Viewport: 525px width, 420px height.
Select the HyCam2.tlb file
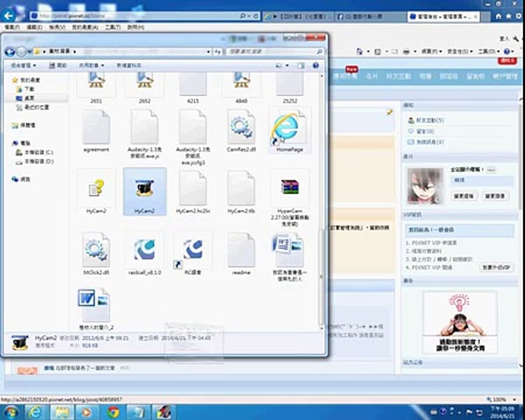click(x=241, y=192)
